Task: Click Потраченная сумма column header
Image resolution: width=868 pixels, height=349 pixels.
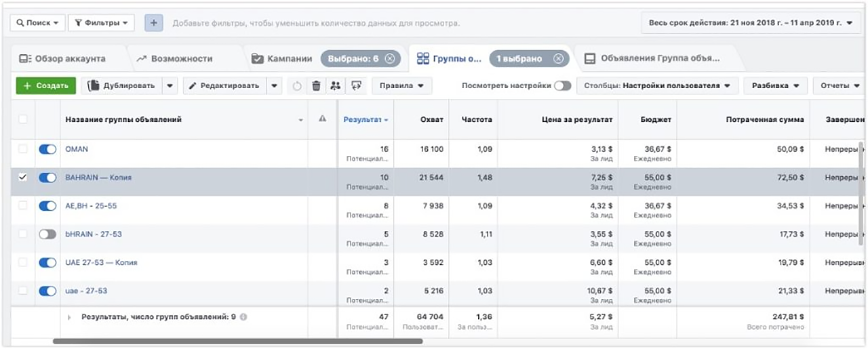Action: pos(765,119)
